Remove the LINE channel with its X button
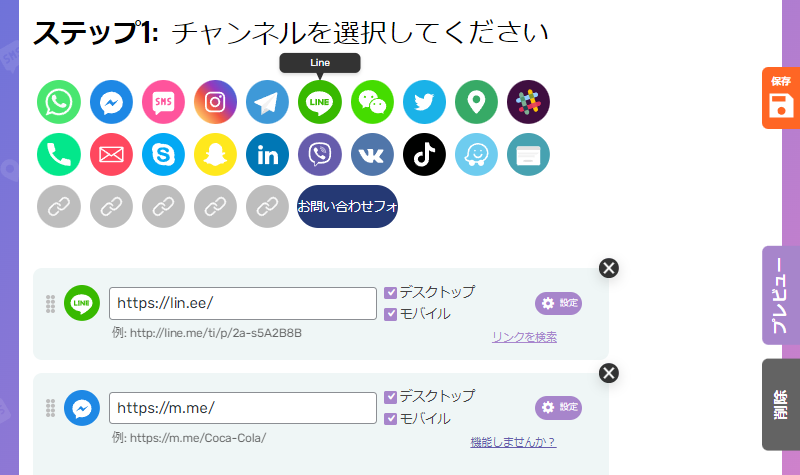 (x=609, y=268)
